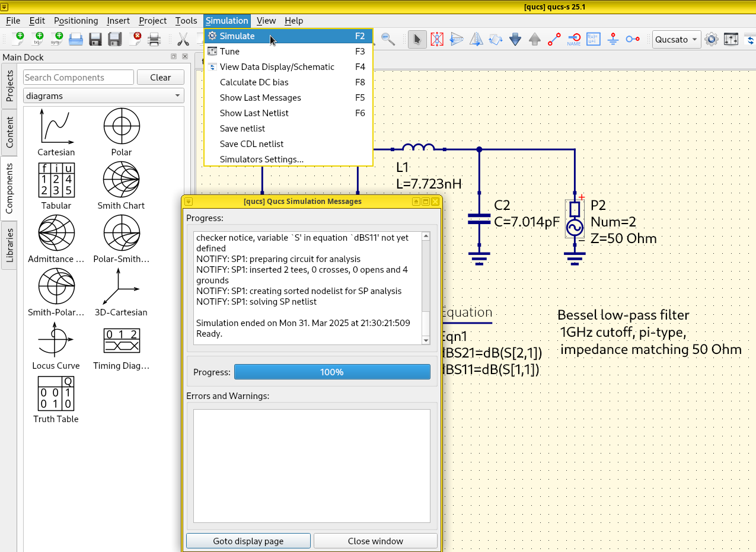Viewport: 756px width, 552px height.
Task: Choose Calculate DC bias menu entry
Action: pyautogui.click(x=254, y=82)
